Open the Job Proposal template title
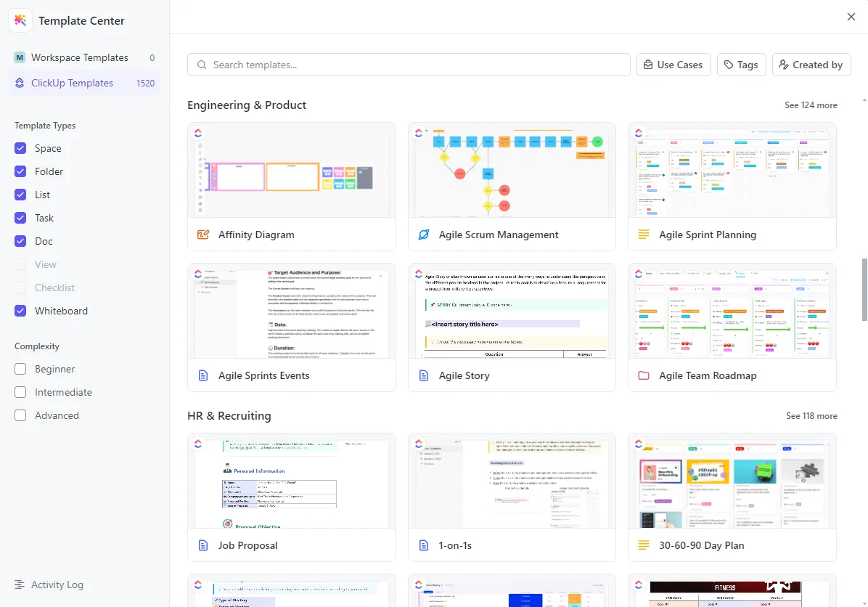Viewport: 868px width, 607px height. (x=247, y=545)
